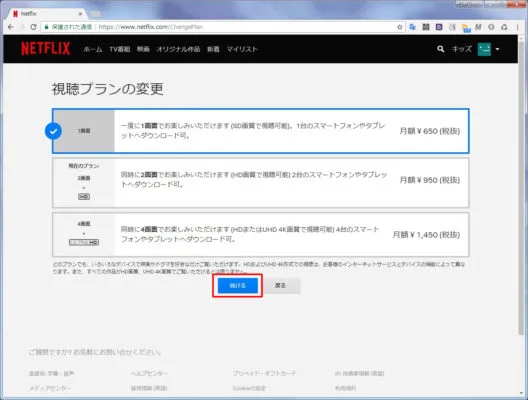This screenshot has width=528, height=400.
Task: Click the ULTRA HD badge in the 4-screen plan
Action: coord(84,242)
